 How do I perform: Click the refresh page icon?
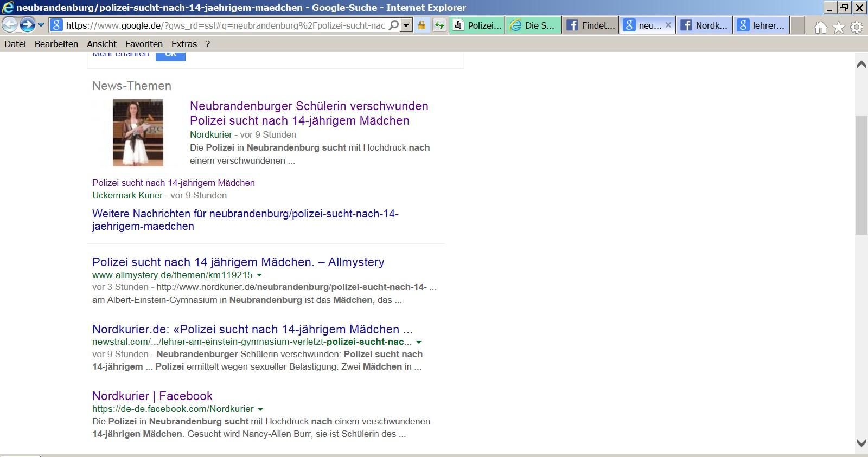(x=439, y=25)
